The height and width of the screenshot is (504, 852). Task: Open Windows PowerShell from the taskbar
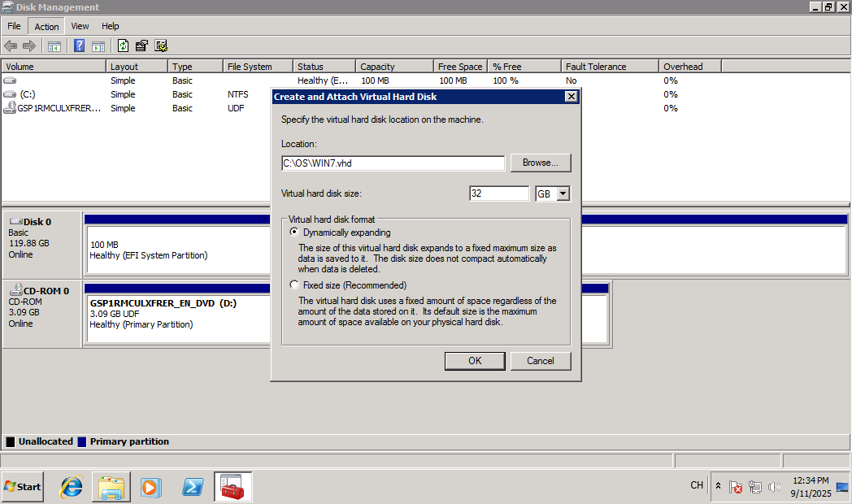192,486
